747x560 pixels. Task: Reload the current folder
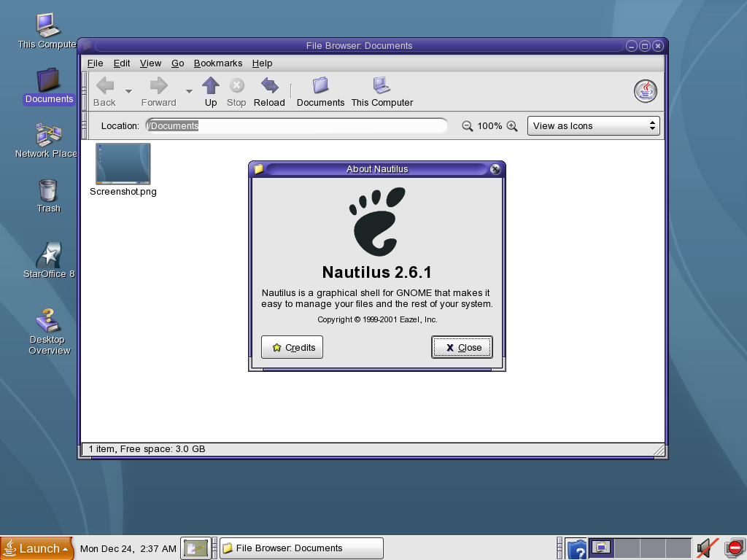(x=269, y=92)
